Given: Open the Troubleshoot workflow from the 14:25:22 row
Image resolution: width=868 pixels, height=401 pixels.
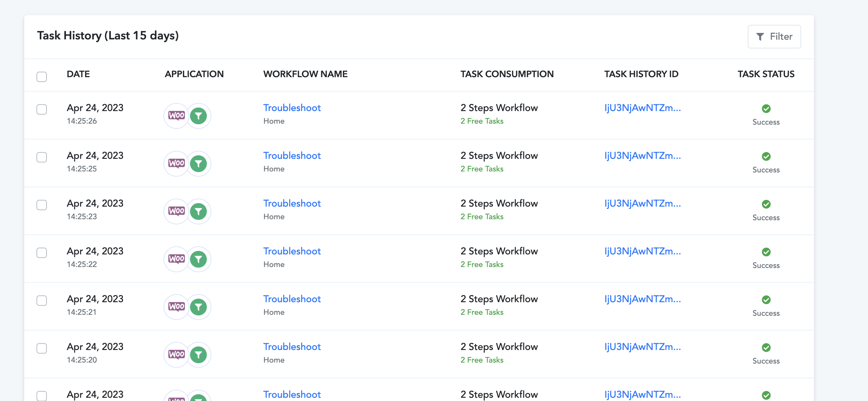Looking at the screenshot, I should pos(292,251).
